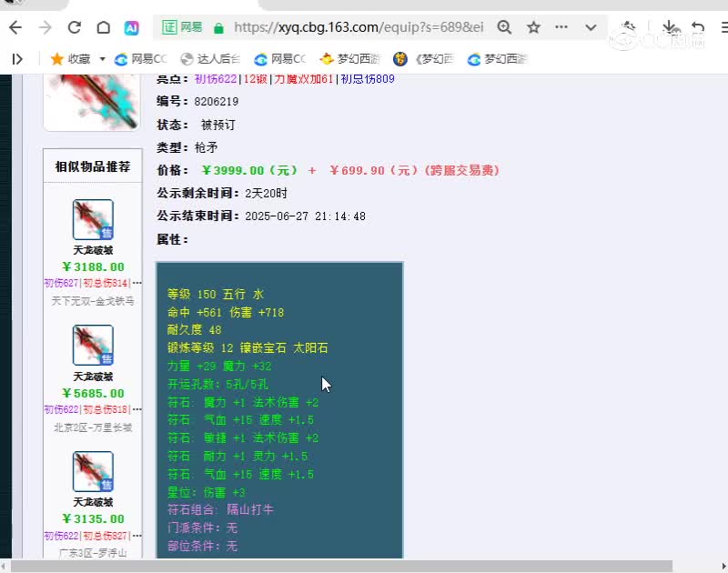Click the 相似物品推荐 panel header
728x573 pixels.
tap(93, 166)
